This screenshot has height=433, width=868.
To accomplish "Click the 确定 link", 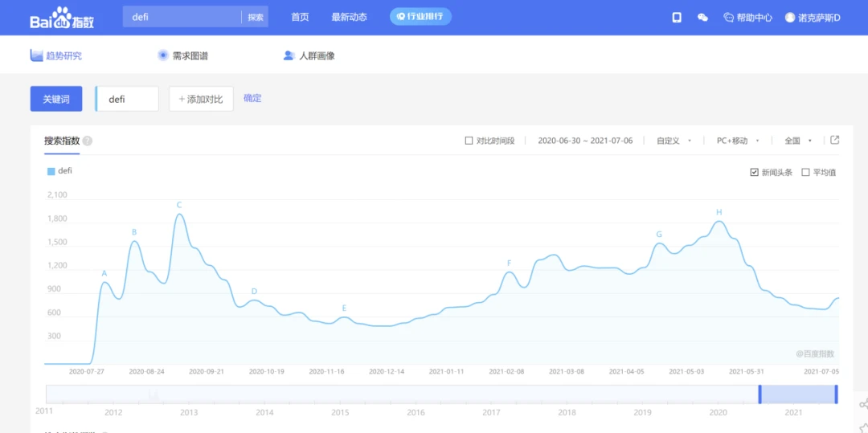I will 252,98.
